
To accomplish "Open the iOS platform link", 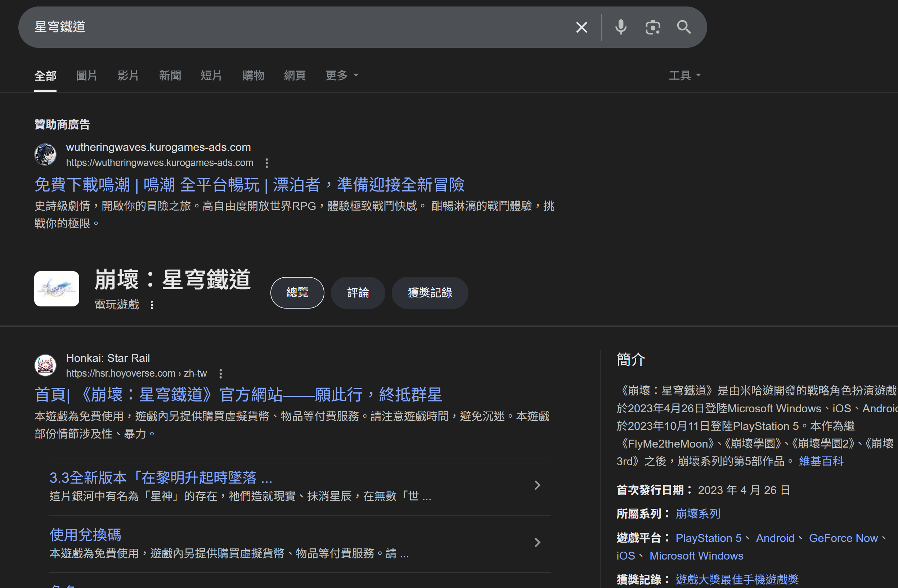I will [625, 556].
